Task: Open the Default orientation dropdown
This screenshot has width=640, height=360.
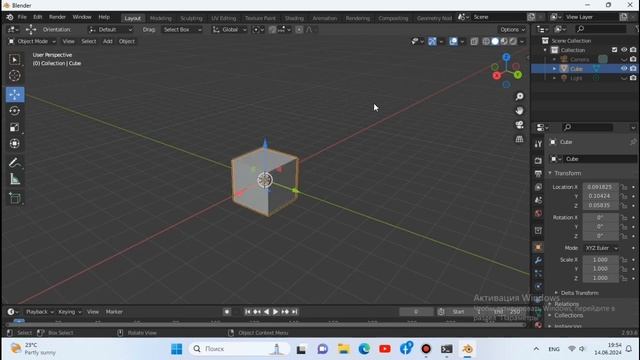Action: (x=111, y=29)
